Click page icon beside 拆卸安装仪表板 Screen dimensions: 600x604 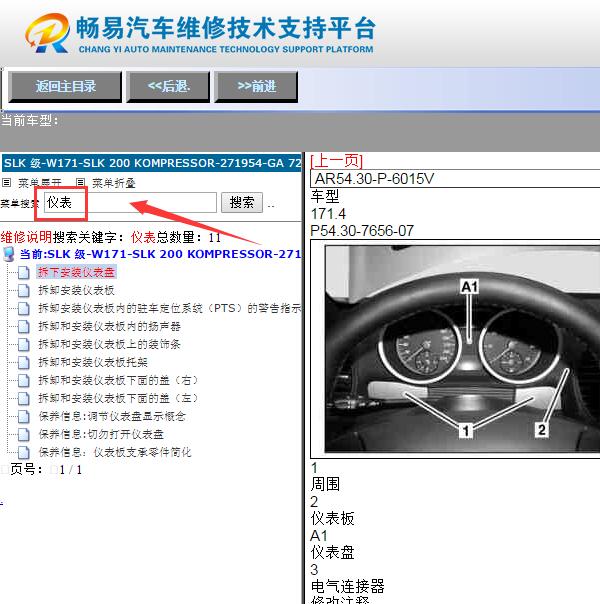coord(23,290)
